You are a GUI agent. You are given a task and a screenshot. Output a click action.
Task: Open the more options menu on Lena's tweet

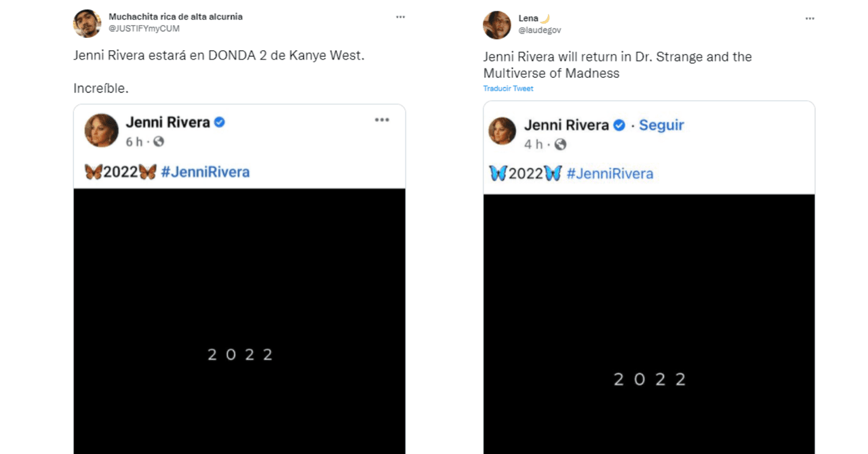tap(810, 19)
